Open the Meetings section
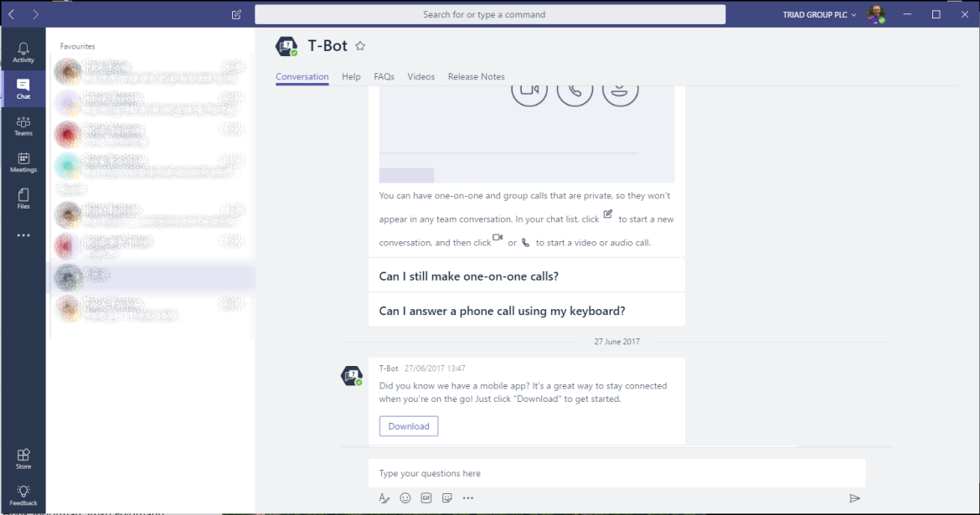Screen dimensions: 980x515 (23, 162)
